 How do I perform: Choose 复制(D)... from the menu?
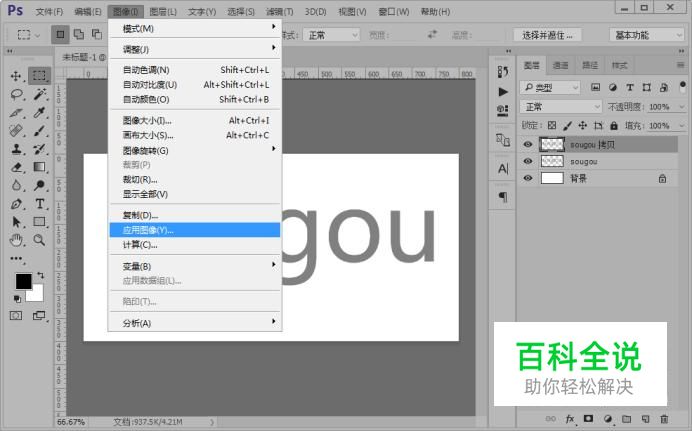[195, 215]
